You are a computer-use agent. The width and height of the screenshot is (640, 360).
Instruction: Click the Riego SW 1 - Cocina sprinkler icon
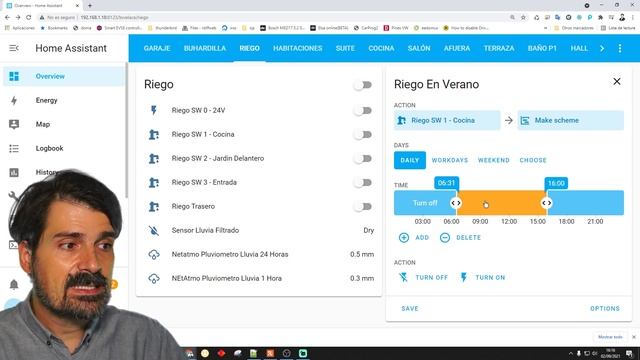[154, 134]
